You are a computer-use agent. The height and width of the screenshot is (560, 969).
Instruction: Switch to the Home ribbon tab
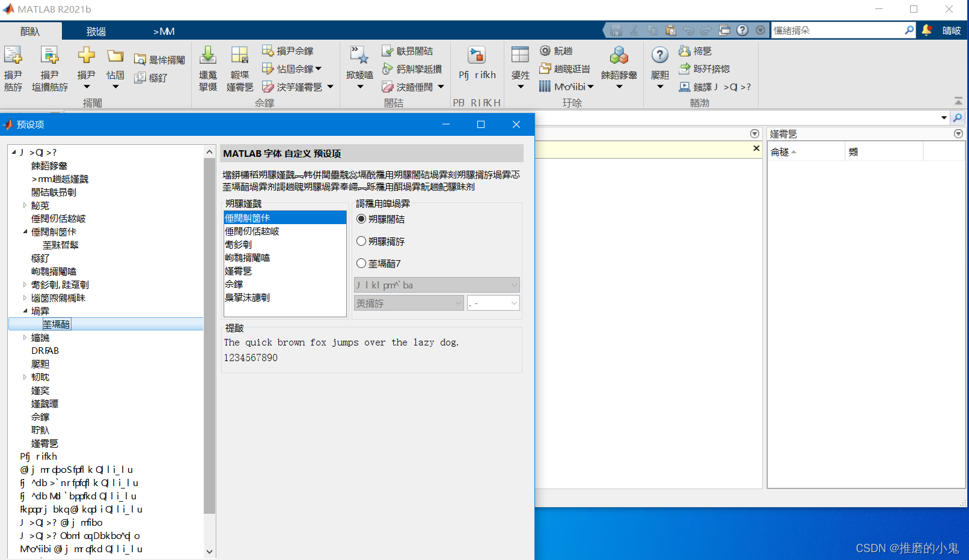pyautogui.click(x=30, y=31)
